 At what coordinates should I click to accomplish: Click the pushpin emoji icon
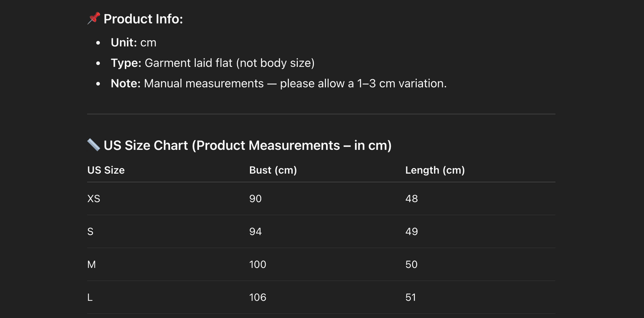[94, 19]
